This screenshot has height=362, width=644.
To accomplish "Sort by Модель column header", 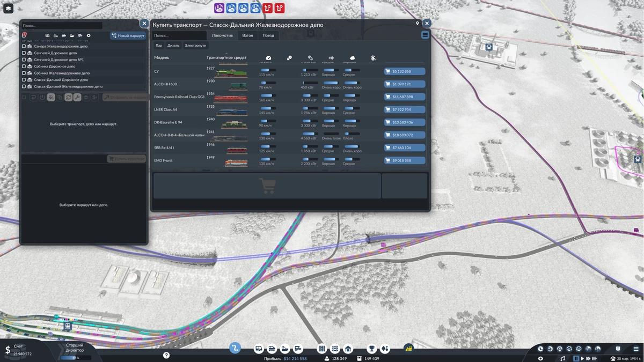I will pos(162,57).
